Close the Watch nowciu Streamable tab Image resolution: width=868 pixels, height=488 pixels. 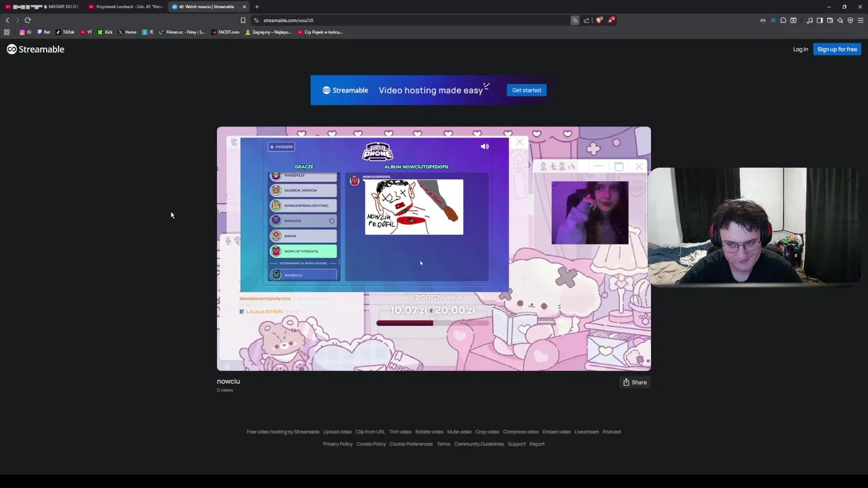(244, 7)
